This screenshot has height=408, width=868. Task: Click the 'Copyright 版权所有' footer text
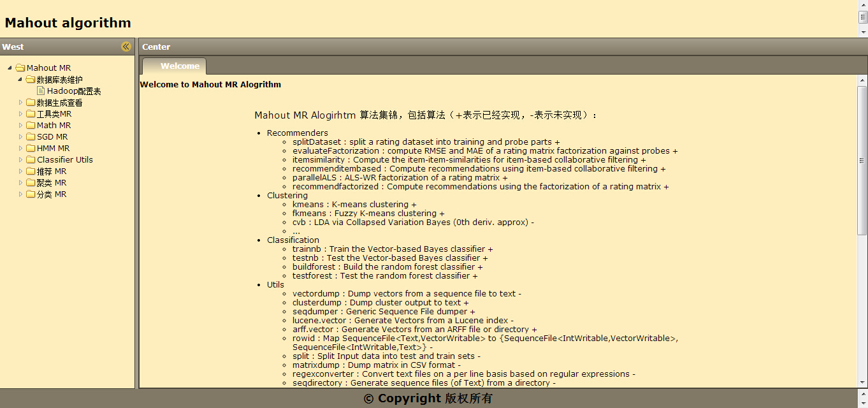[428, 398]
